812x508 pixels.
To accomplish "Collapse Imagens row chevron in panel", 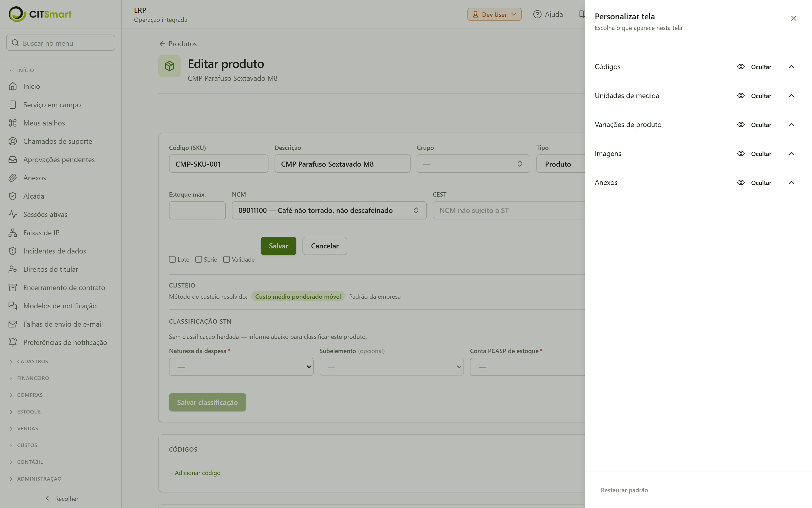I will click(x=791, y=153).
